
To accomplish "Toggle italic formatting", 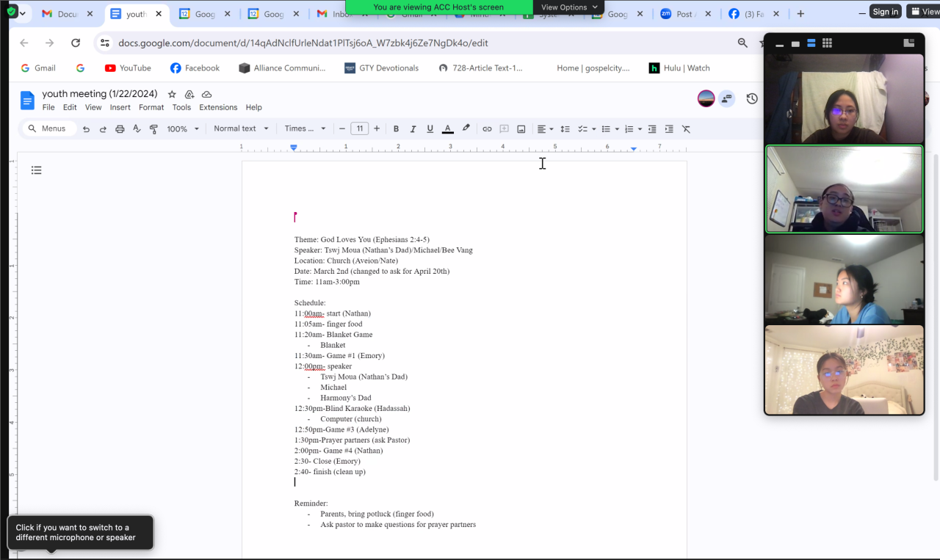I will [x=413, y=128].
